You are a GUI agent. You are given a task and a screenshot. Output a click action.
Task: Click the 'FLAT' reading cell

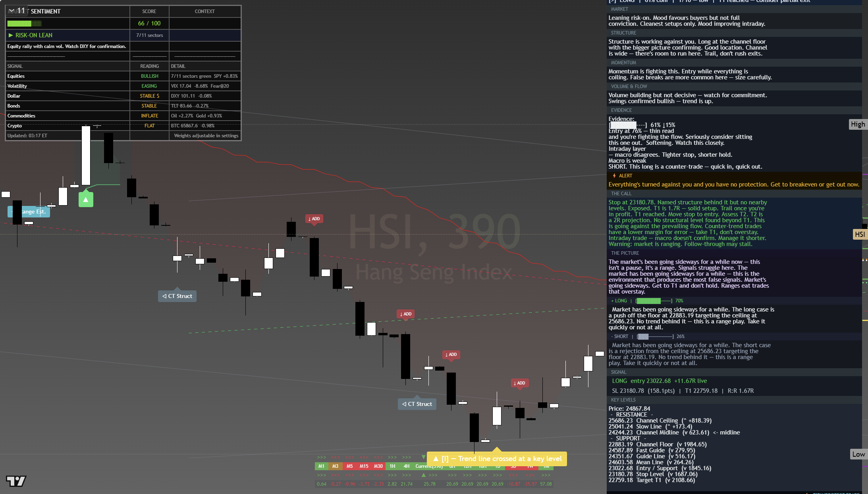tap(149, 126)
